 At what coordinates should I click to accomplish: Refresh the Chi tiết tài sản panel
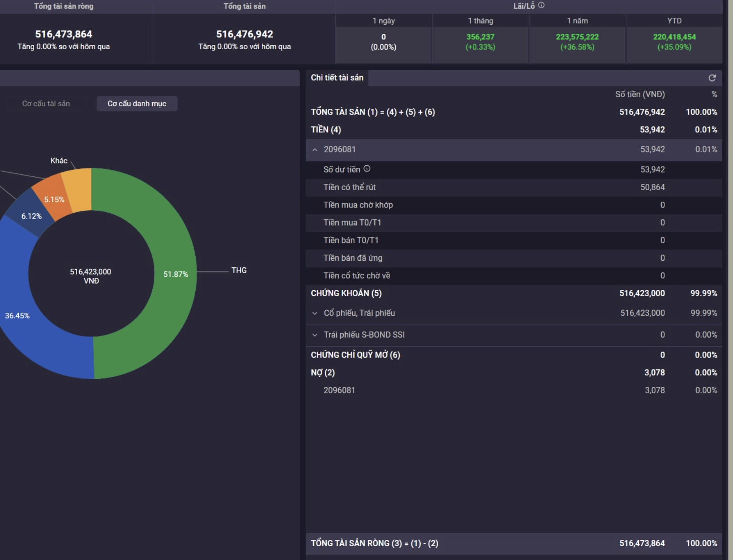click(x=712, y=78)
